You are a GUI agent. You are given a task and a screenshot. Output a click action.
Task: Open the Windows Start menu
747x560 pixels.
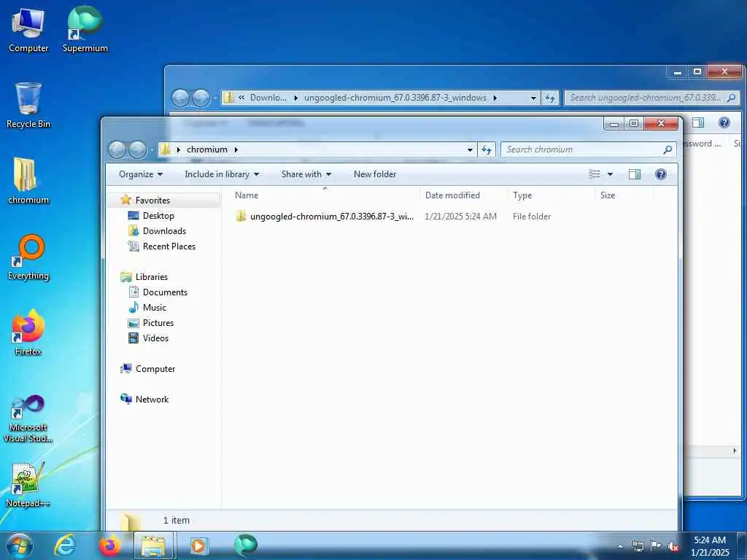[19, 545]
